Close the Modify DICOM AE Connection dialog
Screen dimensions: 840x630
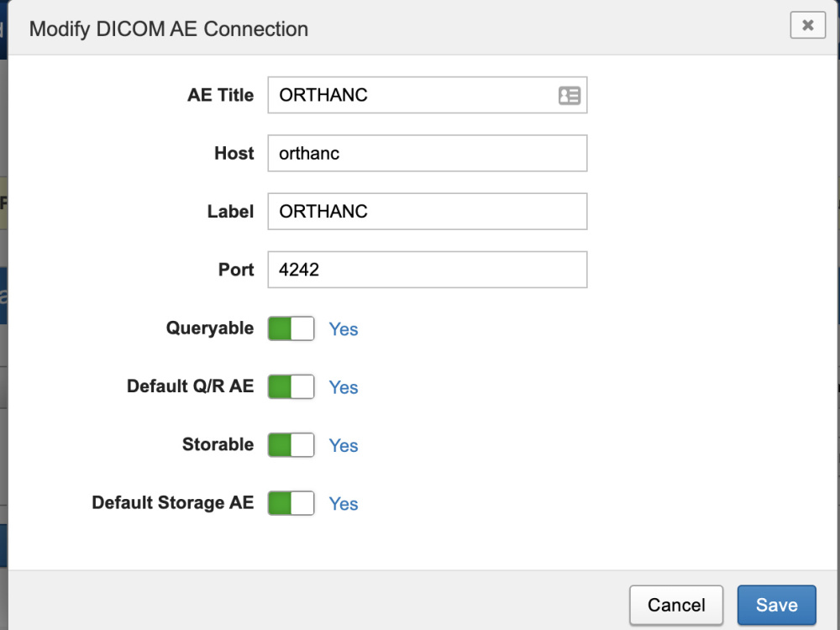pos(807,24)
